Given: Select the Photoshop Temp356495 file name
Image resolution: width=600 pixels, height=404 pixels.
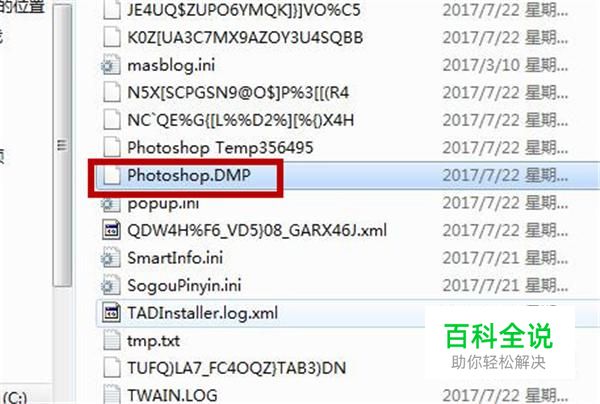Looking at the screenshot, I should pyautogui.click(x=220, y=148).
